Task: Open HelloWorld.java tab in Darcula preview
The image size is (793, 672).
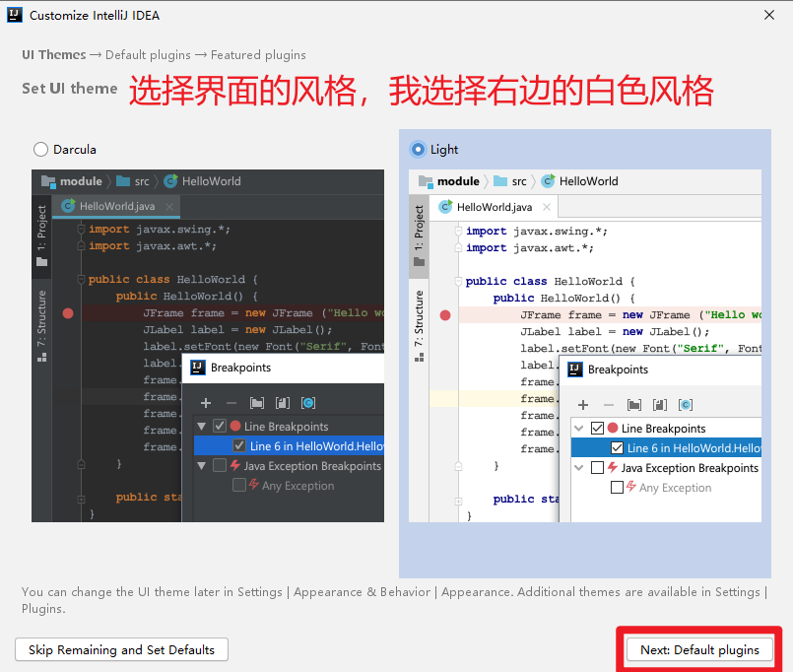Action: tap(116, 207)
